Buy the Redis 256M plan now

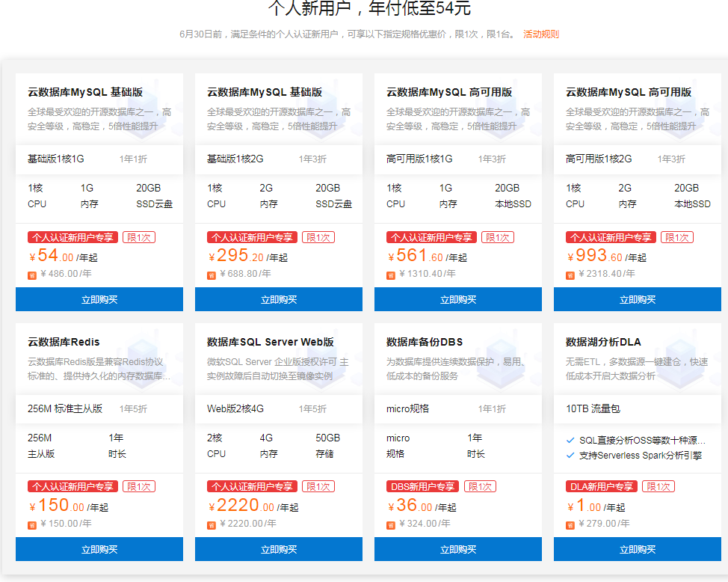point(99,549)
